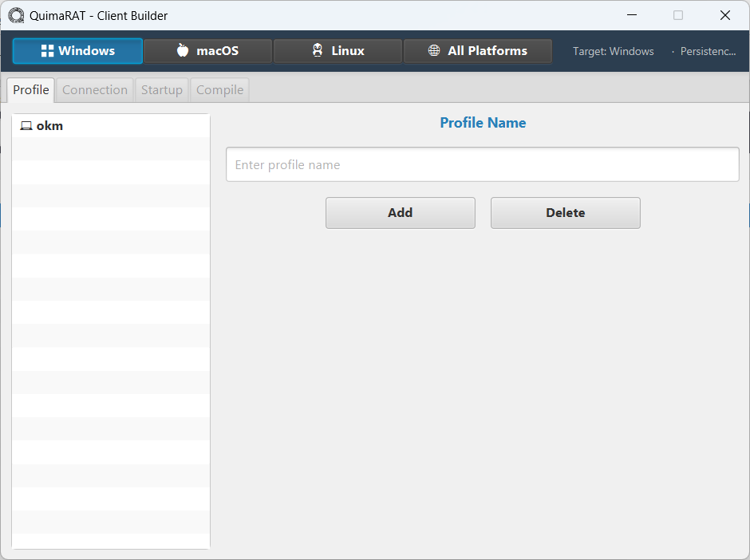
Task: Select the Profile tab
Action: (x=30, y=89)
